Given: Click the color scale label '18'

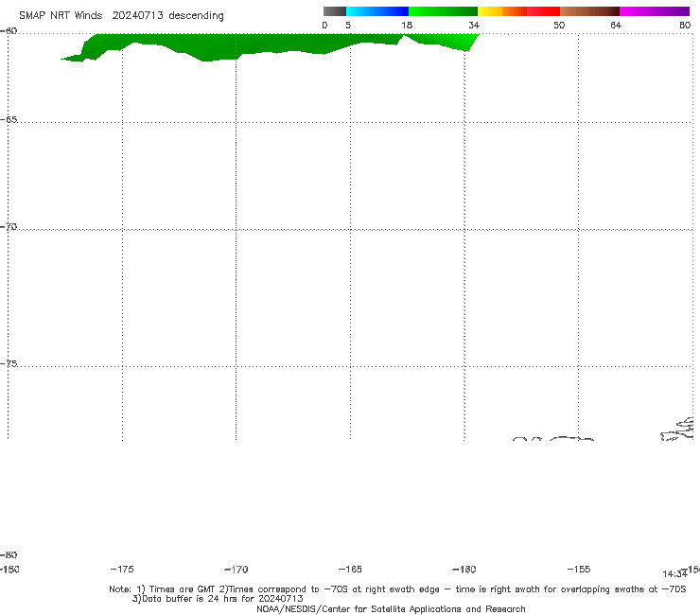Looking at the screenshot, I should coord(407,25).
